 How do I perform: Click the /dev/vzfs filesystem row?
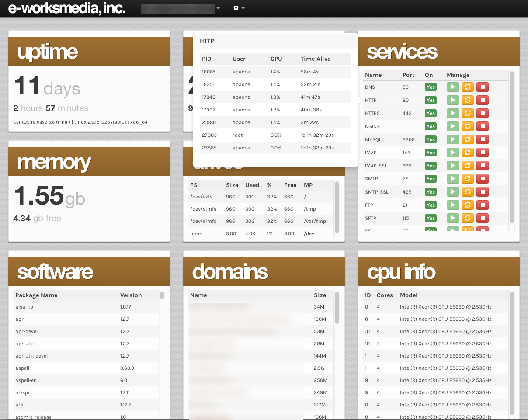click(261, 197)
